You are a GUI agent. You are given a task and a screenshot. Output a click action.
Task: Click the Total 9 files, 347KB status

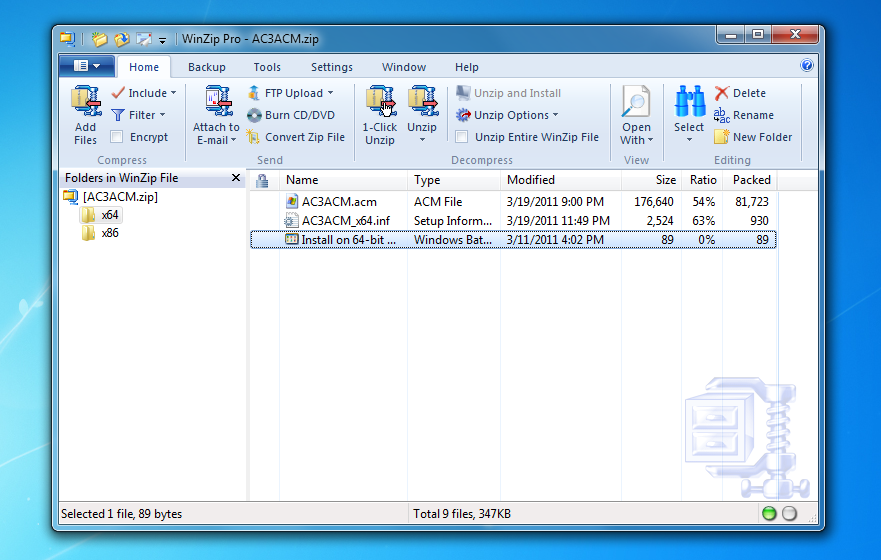pyautogui.click(x=462, y=513)
